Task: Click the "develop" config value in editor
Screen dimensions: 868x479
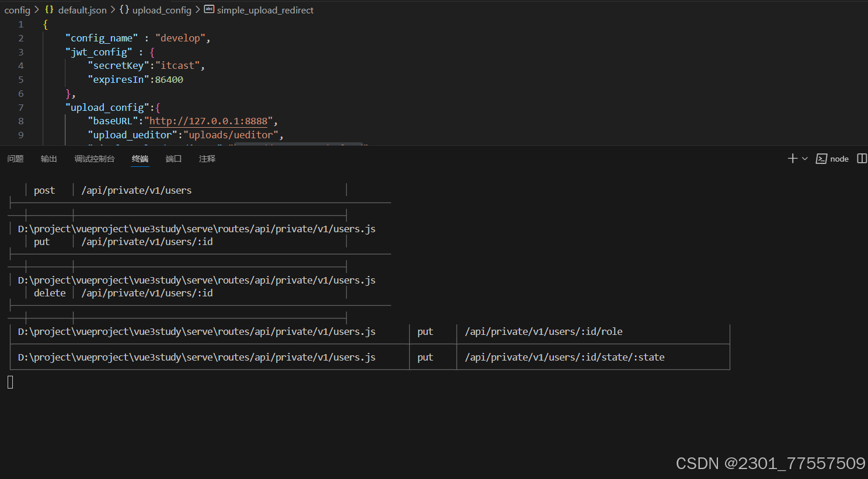Action: (181, 37)
